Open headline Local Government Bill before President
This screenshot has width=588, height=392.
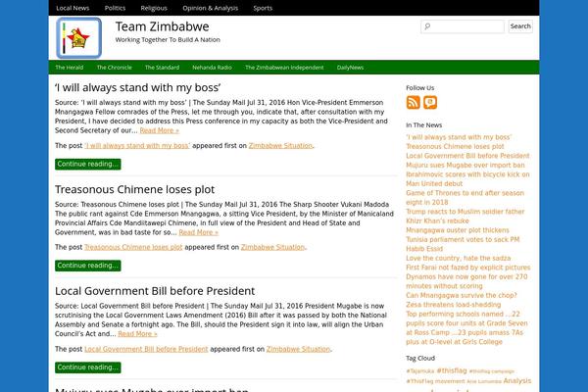[155, 291]
